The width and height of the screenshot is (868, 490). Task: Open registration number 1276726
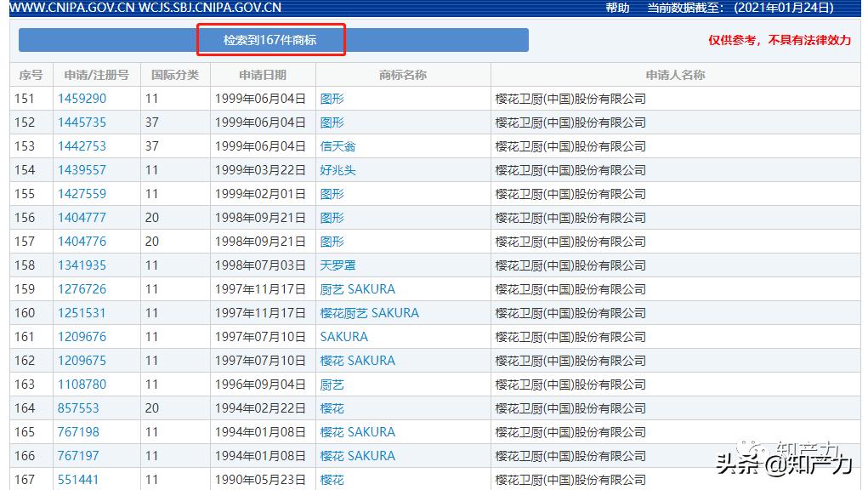[82, 289]
